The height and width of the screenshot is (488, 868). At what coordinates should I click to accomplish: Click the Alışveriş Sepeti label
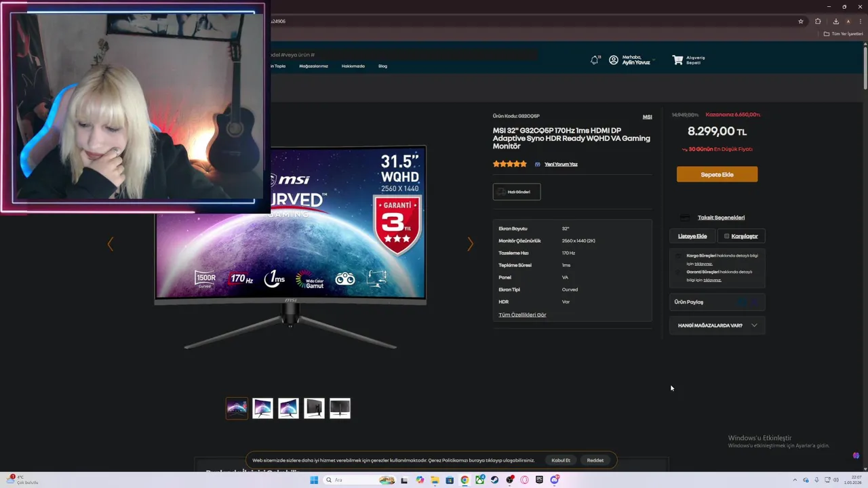pos(695,60)
